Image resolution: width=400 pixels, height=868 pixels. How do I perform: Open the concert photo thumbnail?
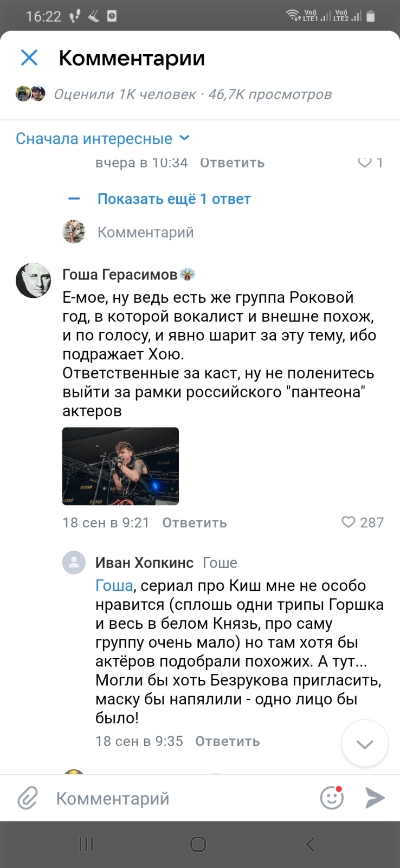point(120,466)
